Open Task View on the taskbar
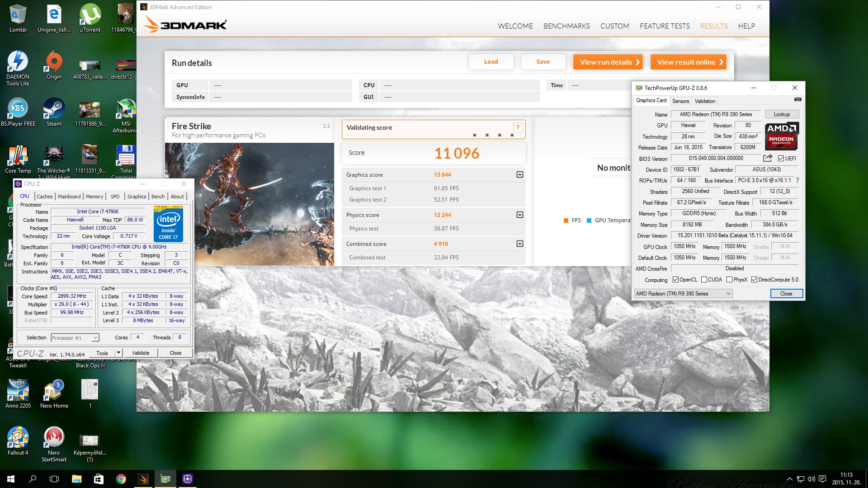Screen dimensions: 868x488 54,479
